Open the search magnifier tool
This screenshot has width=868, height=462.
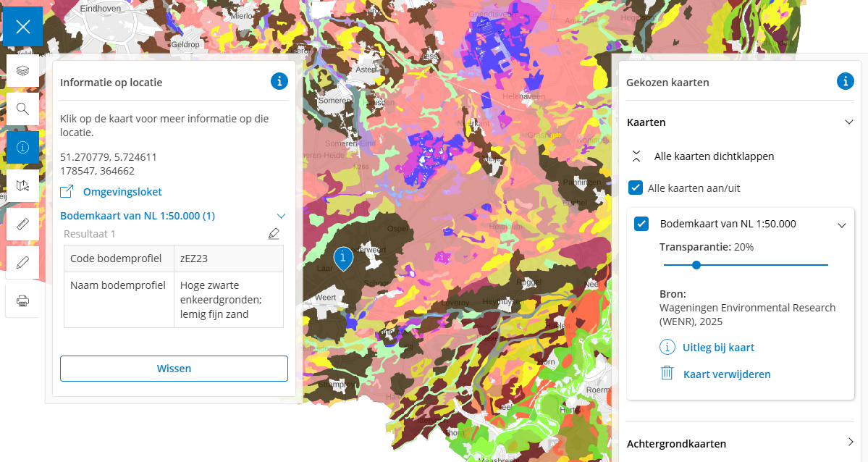pos(22,109)
